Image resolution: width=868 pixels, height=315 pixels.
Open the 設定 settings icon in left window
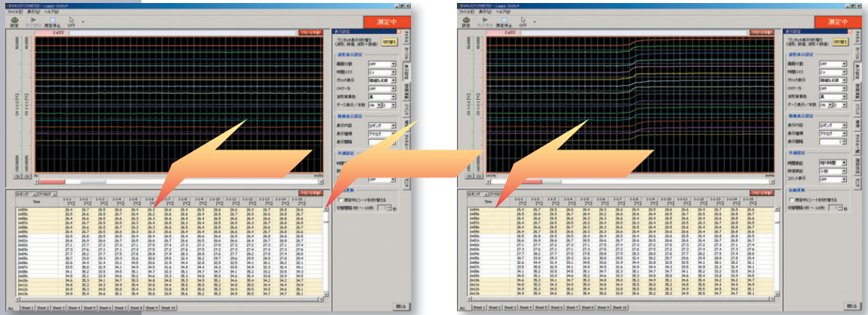pos(15,22)
